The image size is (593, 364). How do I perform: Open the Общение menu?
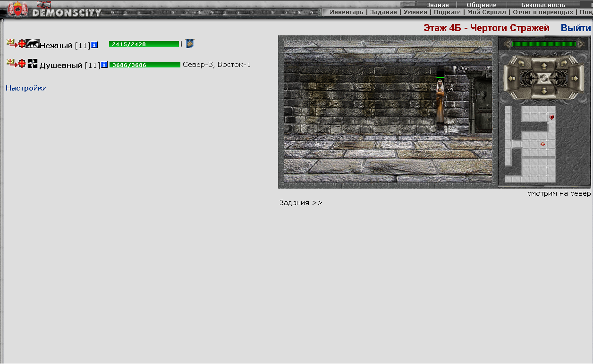(x=482, y=5)
